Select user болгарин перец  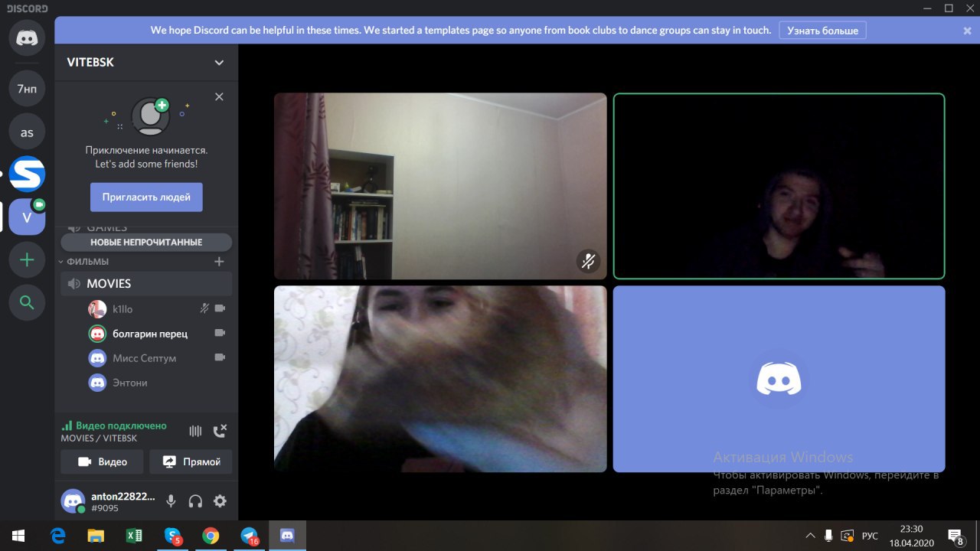tap(150, 334)
